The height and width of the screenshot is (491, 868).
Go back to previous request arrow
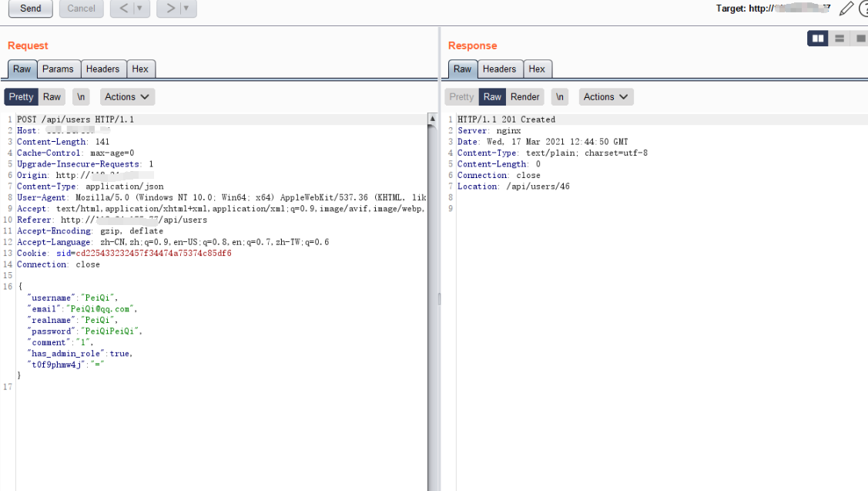123,8
